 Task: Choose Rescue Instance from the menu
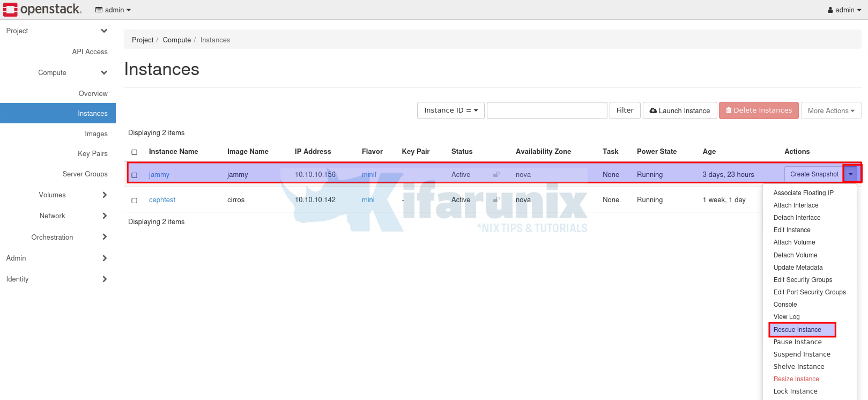click(x=797, y=330)
